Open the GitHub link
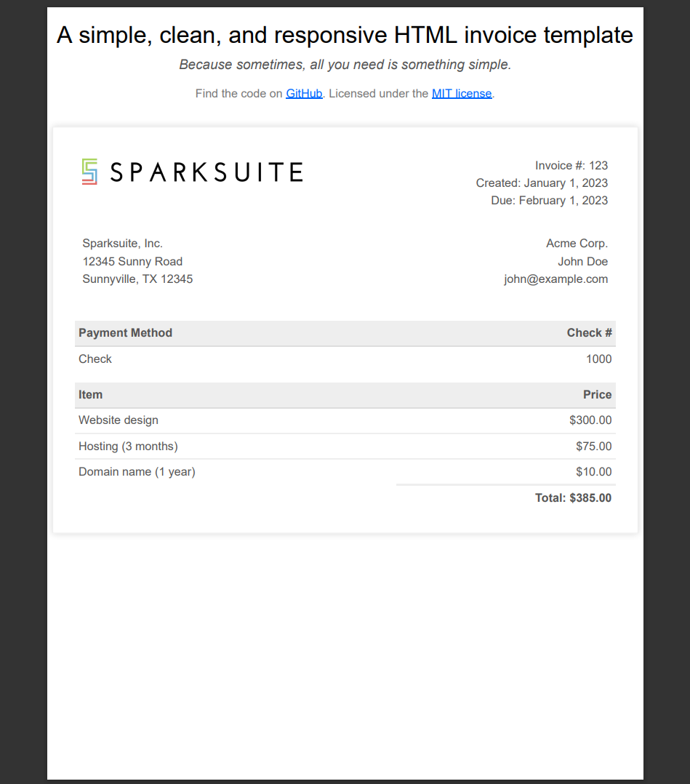Image resolution: width=690 pixels, height=784 pixels. [x=304, y=94]
